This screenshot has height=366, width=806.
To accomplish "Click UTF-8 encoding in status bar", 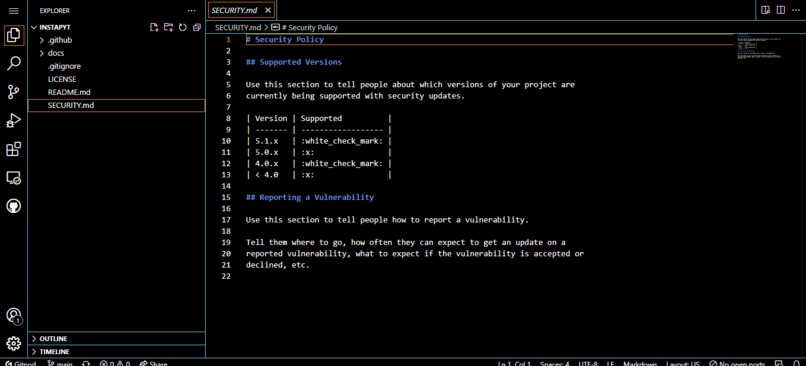I will tap(588, 363).
